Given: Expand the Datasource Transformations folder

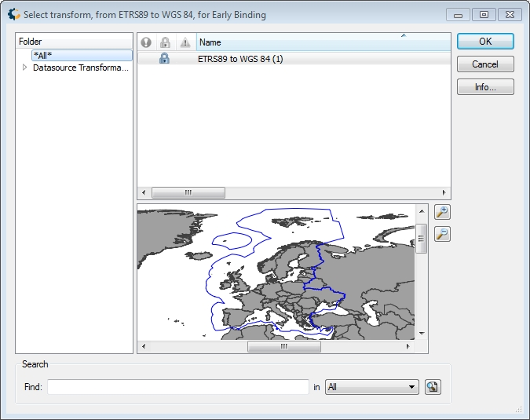Looking at the screenshot, I should pos(24,68).
